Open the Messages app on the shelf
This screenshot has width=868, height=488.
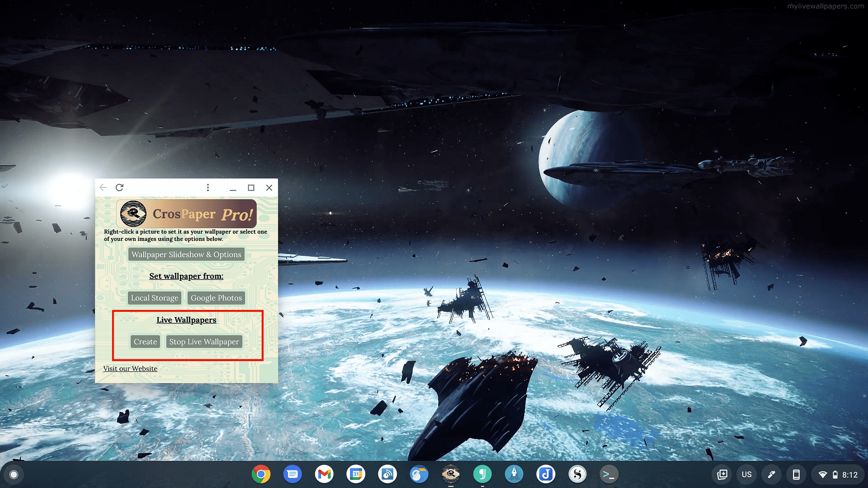(x=293, y=474)
